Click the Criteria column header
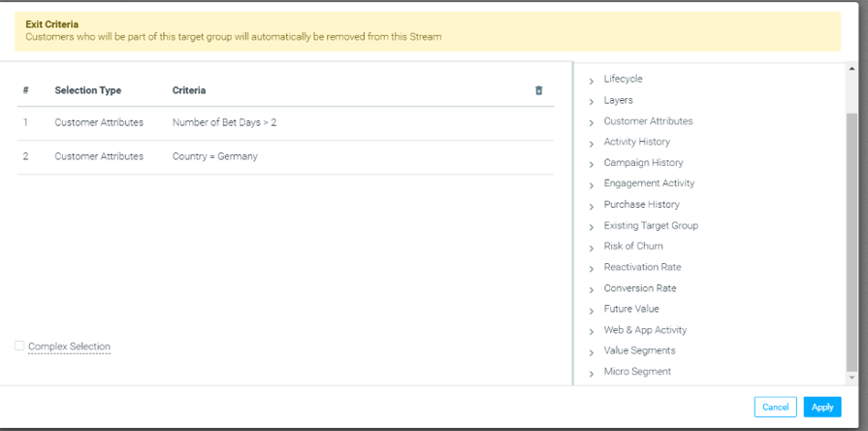Viewport: 868px width, 431px height. click(189, 90)
